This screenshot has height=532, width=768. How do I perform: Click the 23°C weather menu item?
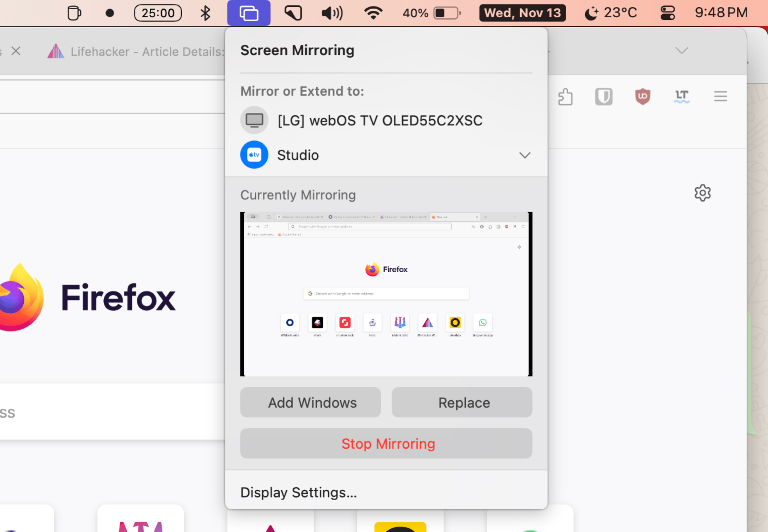(610, 13)
